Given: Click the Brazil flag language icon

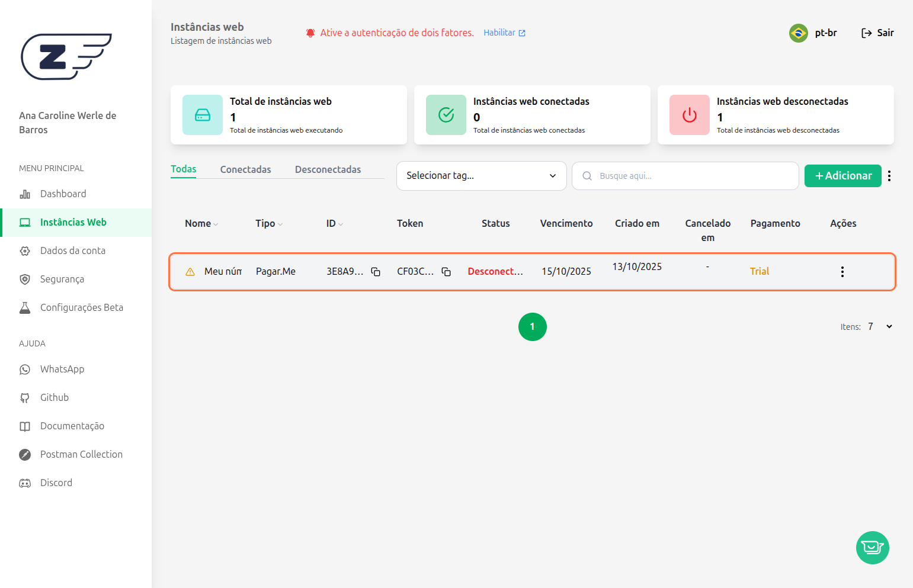Looking at the screenshot, I should coord(799,33).
